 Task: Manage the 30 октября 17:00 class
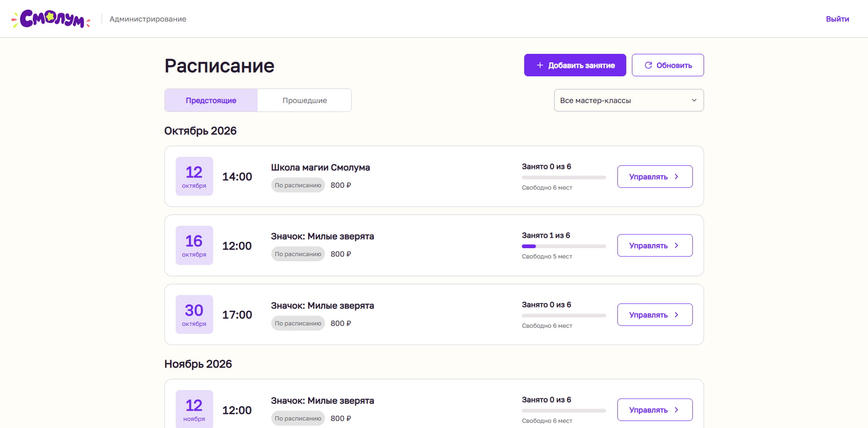click(x=655, y=315)
